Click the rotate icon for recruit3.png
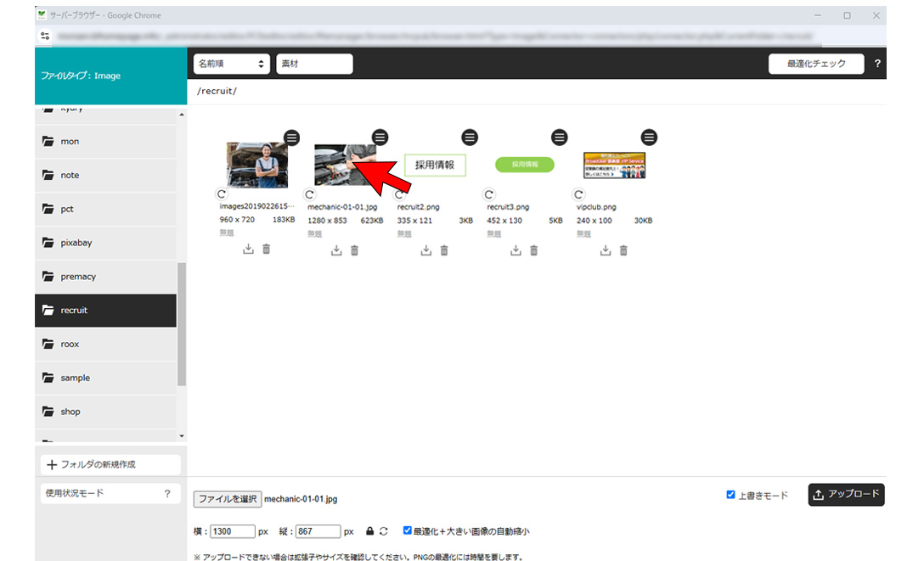This screenshot has height=561, width=924. tap(489, 194)
